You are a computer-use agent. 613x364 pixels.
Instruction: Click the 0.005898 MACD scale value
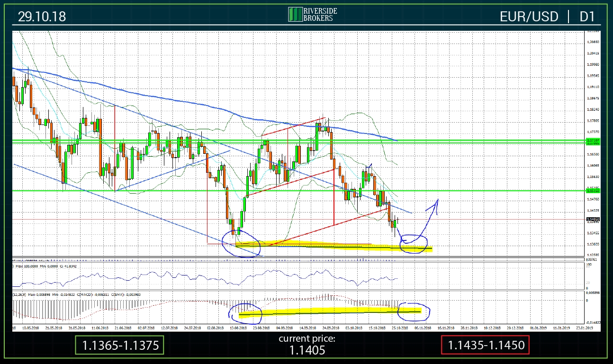point(592,293)
